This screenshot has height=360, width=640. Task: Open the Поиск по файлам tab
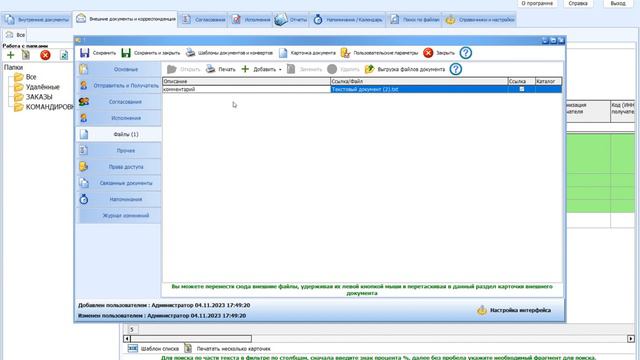pyautogui.click(x=414, y=20)
